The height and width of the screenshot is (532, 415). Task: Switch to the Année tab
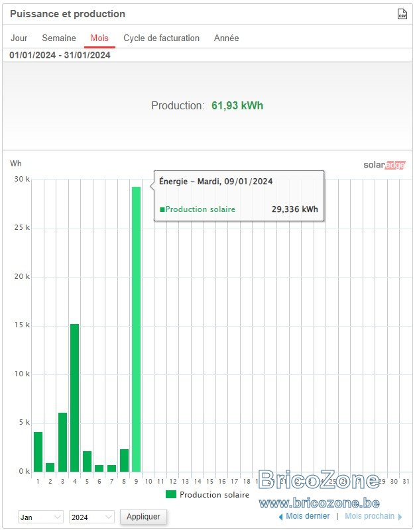226,38
